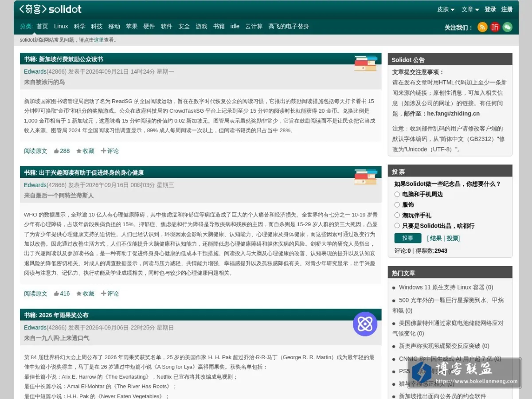Open article title 出于兴趣阅读有助于促进终身的身心健康

pyautogui.click(x=91, y=172)
